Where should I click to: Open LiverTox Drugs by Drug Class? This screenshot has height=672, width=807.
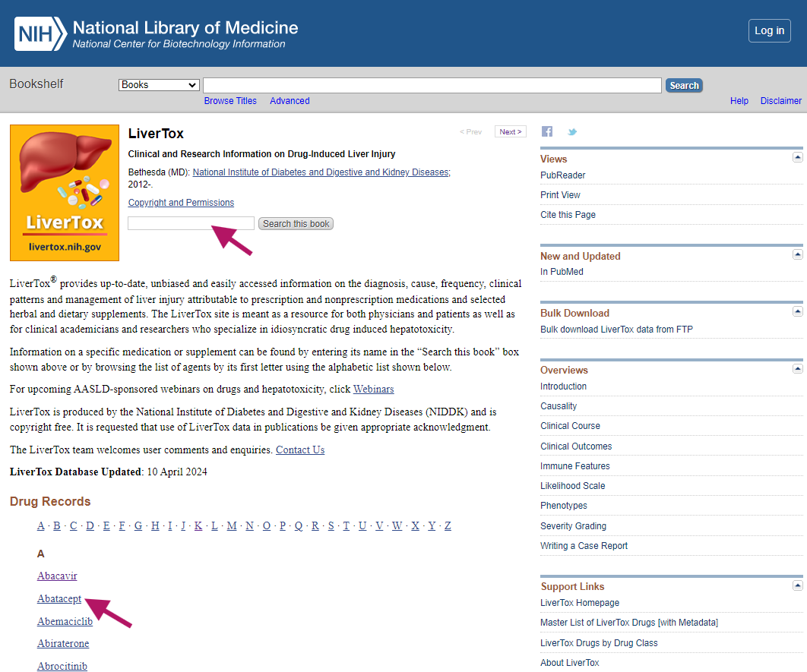[599, 642]
